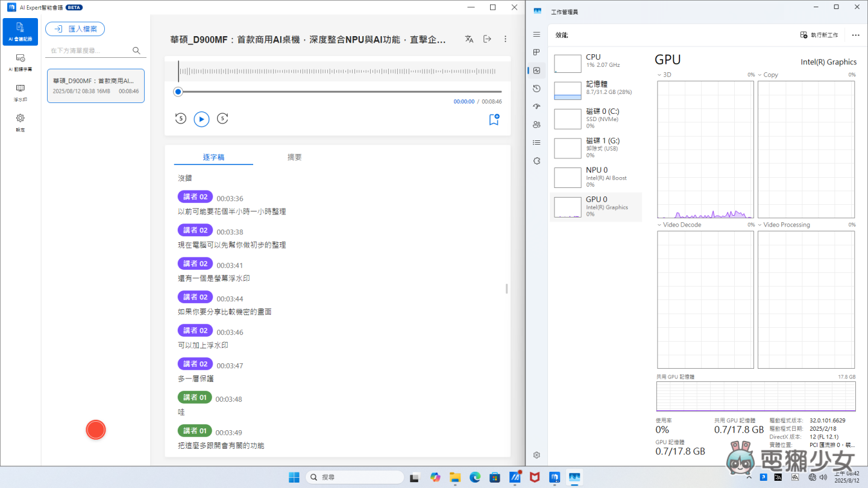Open McAfee from the taskbar
Image resolution: width=868 pixels, height=488 pixels.
[535, 477]
